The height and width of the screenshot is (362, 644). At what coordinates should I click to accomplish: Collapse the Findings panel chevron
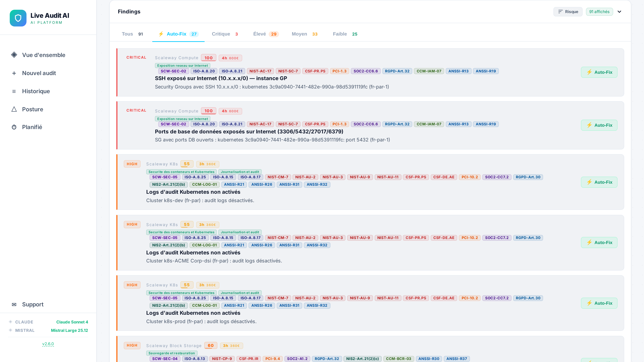(619, 12)
